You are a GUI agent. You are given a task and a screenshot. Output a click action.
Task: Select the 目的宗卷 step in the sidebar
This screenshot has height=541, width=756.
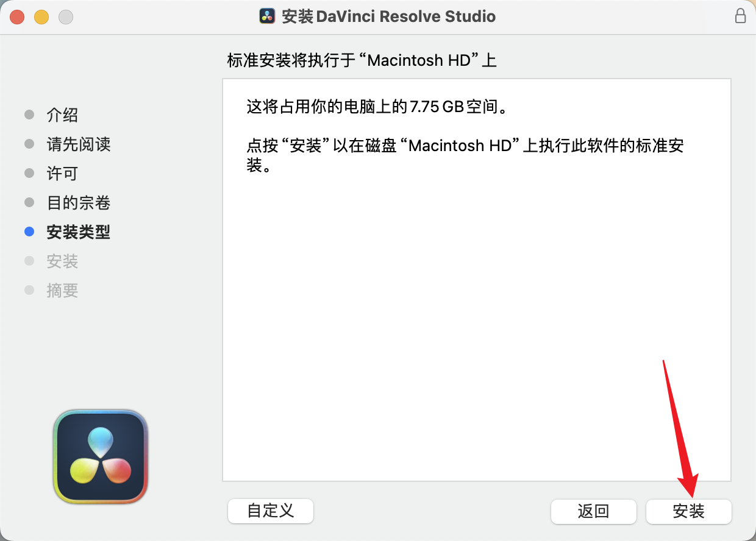(79, 203)
